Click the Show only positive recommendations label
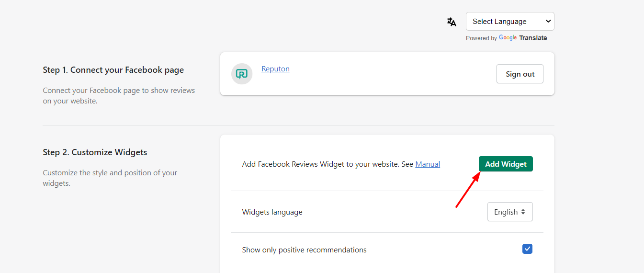The height and width of the screenshot is (273, 644). click(x=305, y=250)
